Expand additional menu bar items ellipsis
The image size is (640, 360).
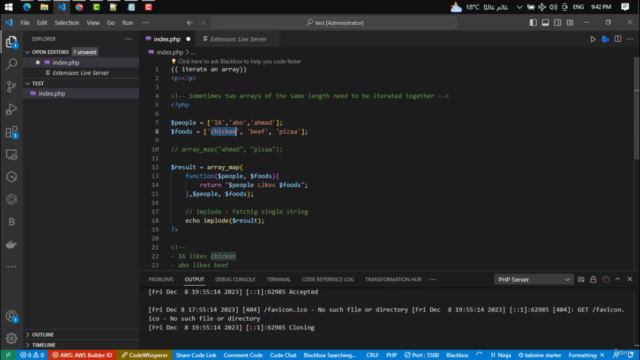point(145,23)
